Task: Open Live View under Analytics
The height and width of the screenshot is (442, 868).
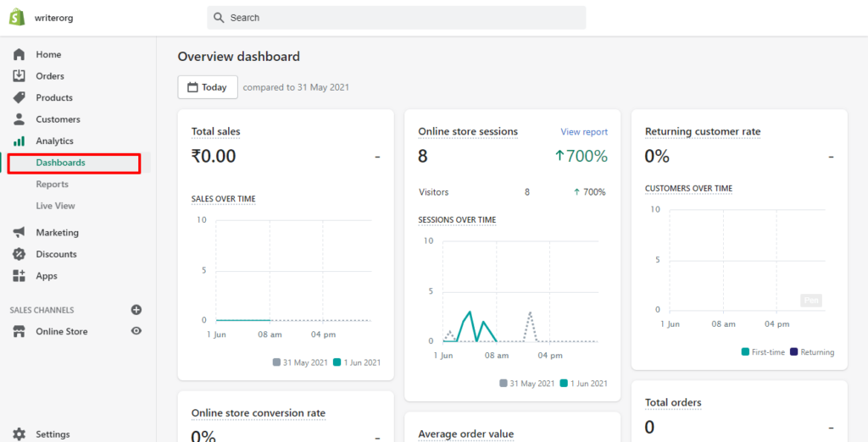Action: tap(55, 206)
